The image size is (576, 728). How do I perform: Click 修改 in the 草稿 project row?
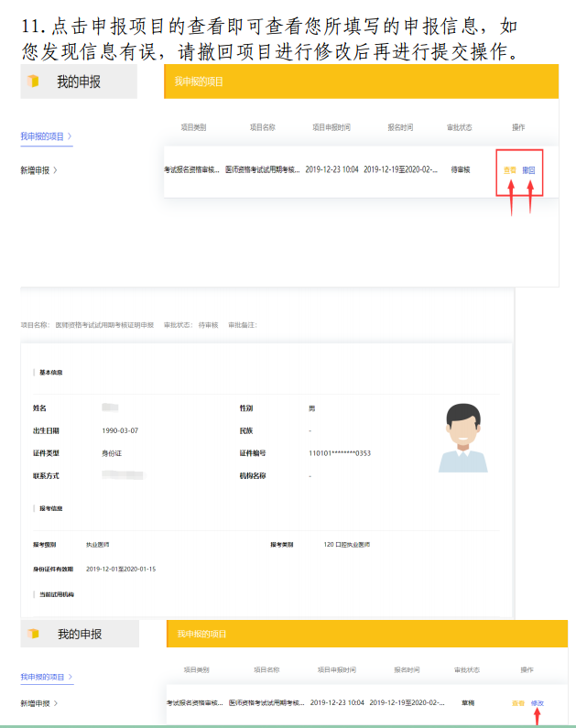[x=538, y=702]
